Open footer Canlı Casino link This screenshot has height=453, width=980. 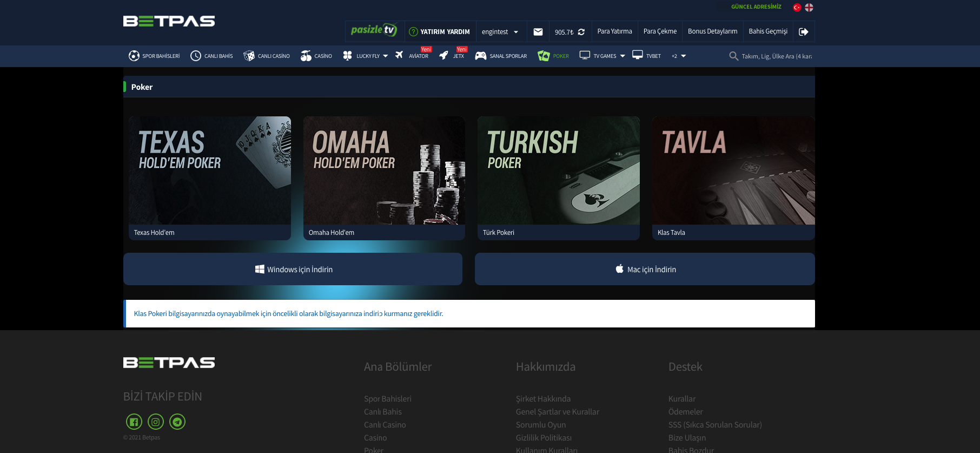[x=385, y=425]
